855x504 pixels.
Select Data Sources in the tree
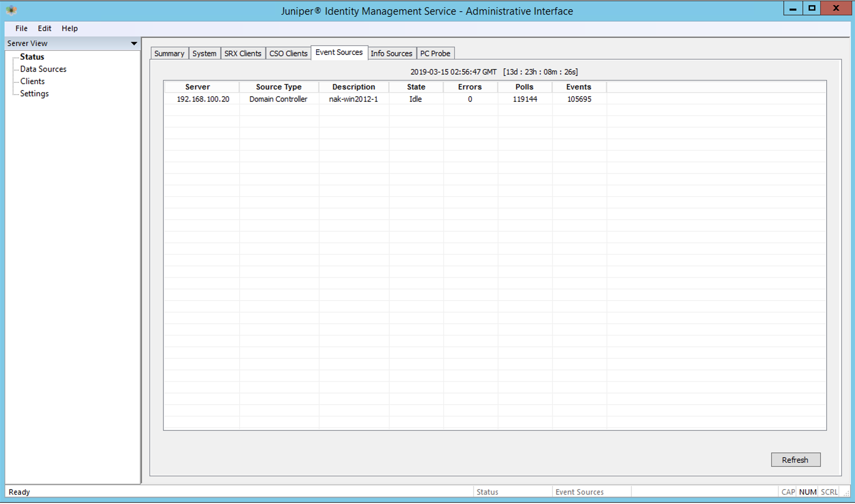click(x=43, y=69)
